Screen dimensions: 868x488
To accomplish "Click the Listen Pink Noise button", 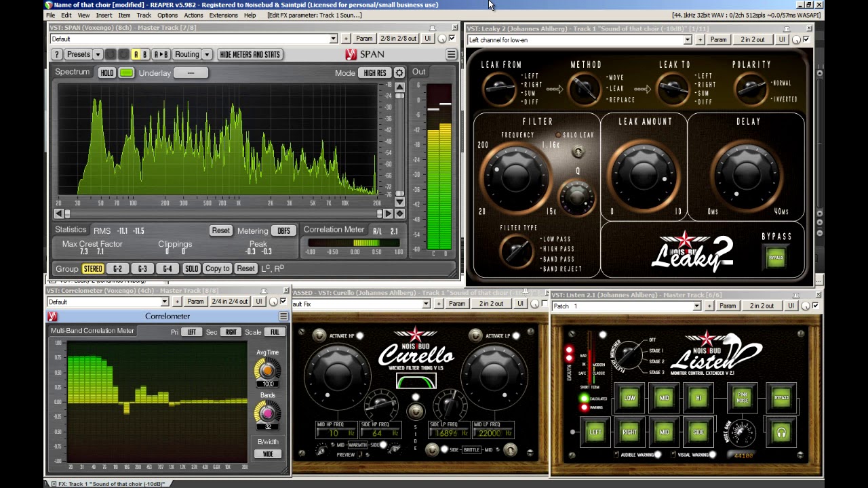I will tap(743, 398).
